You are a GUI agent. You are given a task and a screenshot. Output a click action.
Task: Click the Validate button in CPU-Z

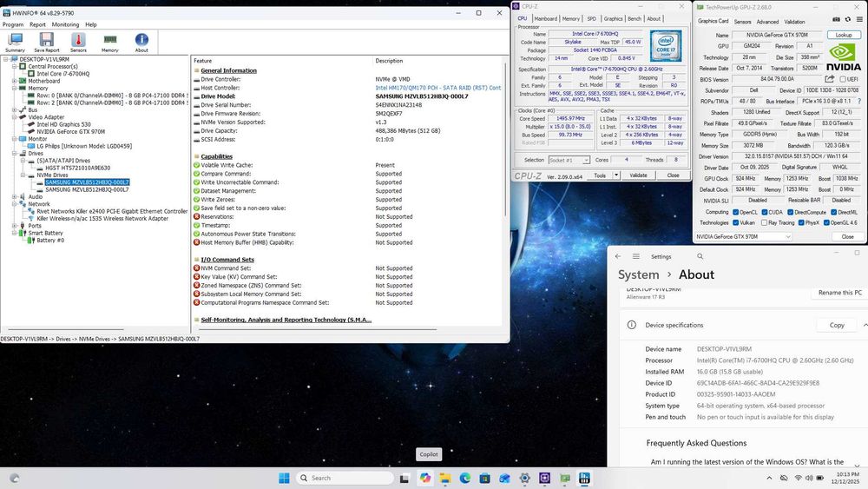click(638, 175)
